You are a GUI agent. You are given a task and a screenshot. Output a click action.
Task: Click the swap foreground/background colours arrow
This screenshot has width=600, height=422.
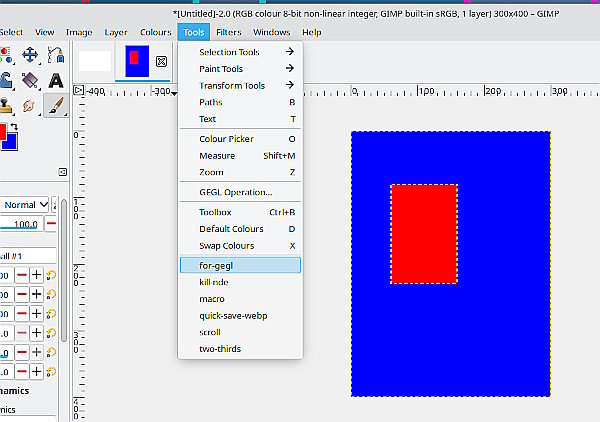(14, 126)
